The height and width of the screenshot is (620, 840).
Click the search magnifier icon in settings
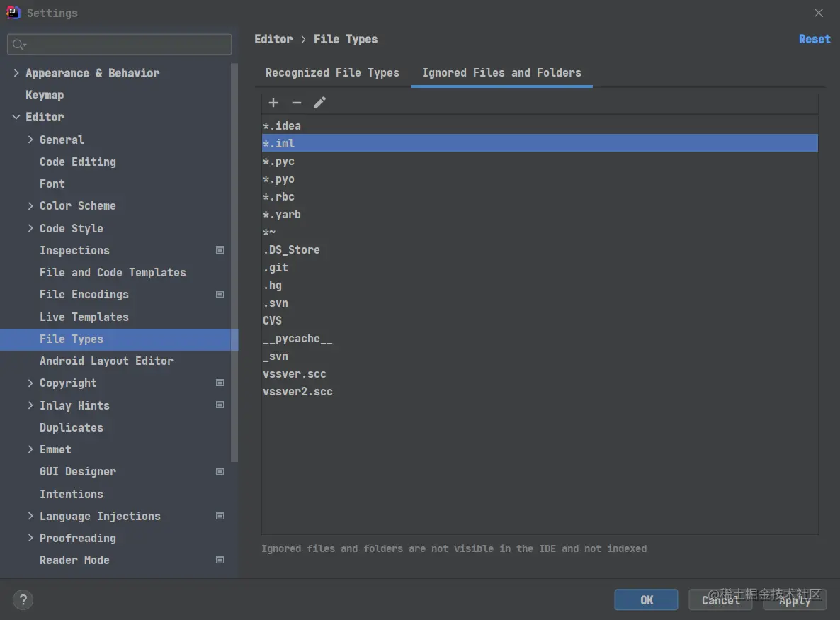pos(18,45)
